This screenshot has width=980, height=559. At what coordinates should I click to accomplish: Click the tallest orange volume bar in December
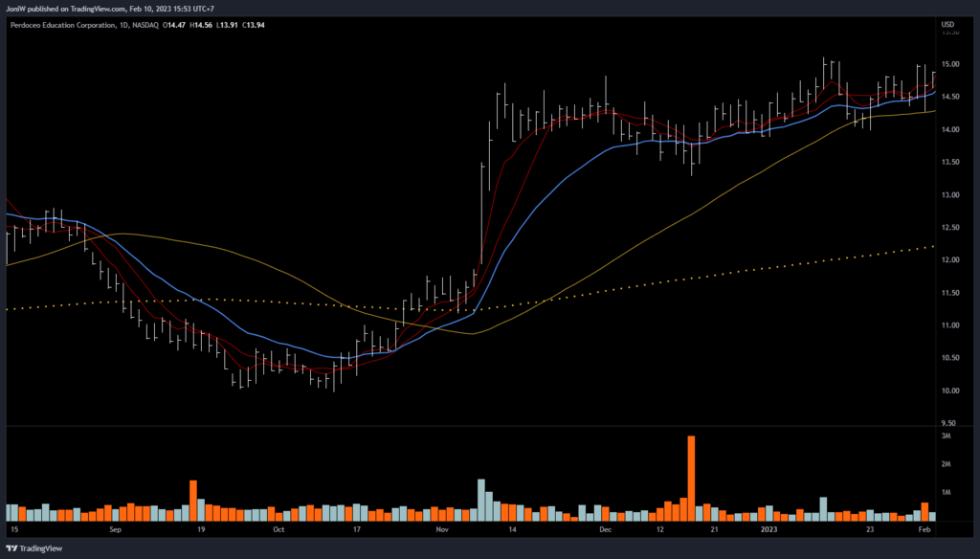coord(691,478)
